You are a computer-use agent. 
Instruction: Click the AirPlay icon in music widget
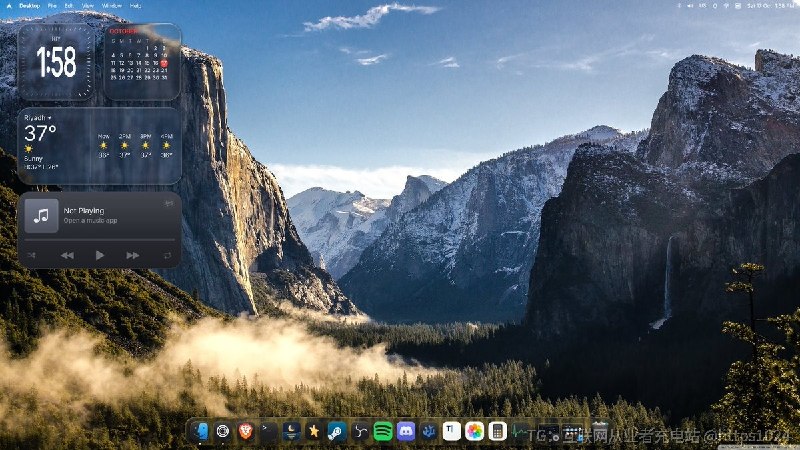(x=169, y=204)
